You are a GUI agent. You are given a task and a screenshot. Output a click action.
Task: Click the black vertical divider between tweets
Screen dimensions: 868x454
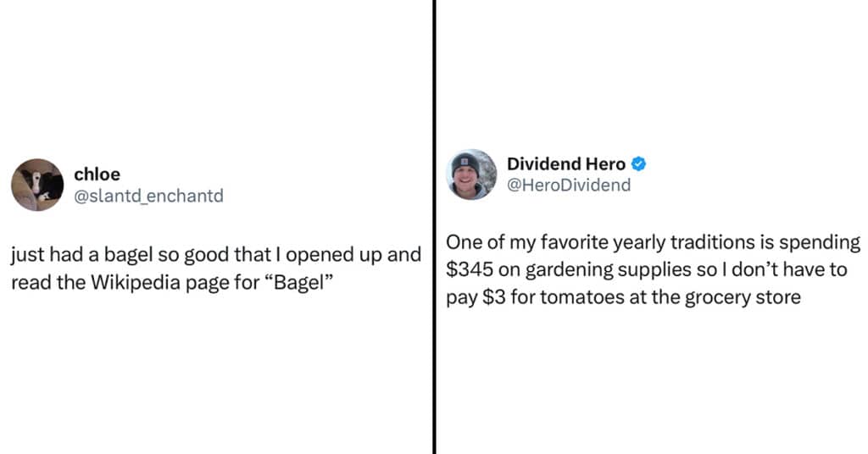[x=435, y=227]
